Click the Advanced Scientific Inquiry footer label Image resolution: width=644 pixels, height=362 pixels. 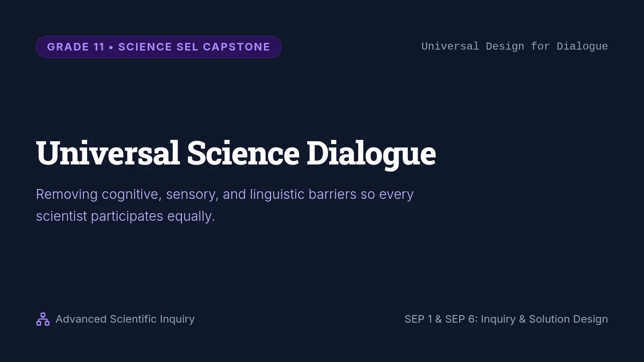[125, 319]
